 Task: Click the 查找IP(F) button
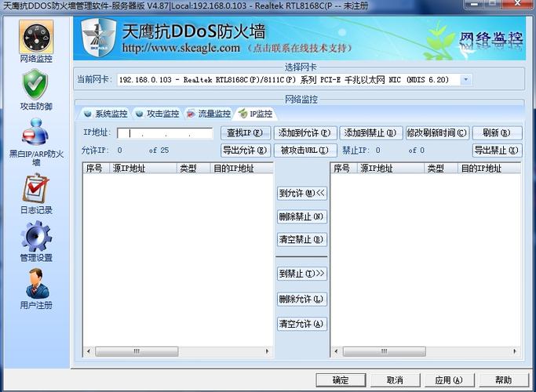246,132
